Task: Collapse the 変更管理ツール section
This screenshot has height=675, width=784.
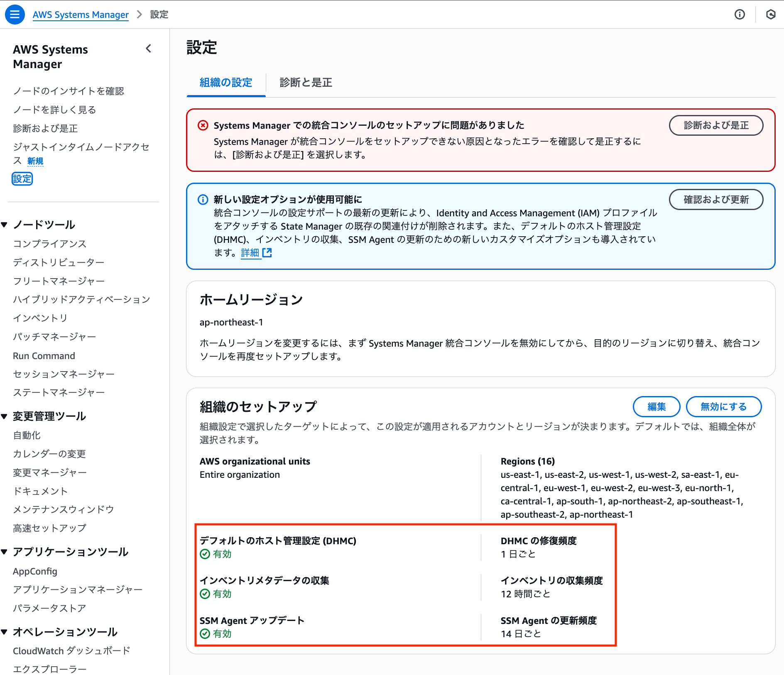Action: tap(5, 416)
